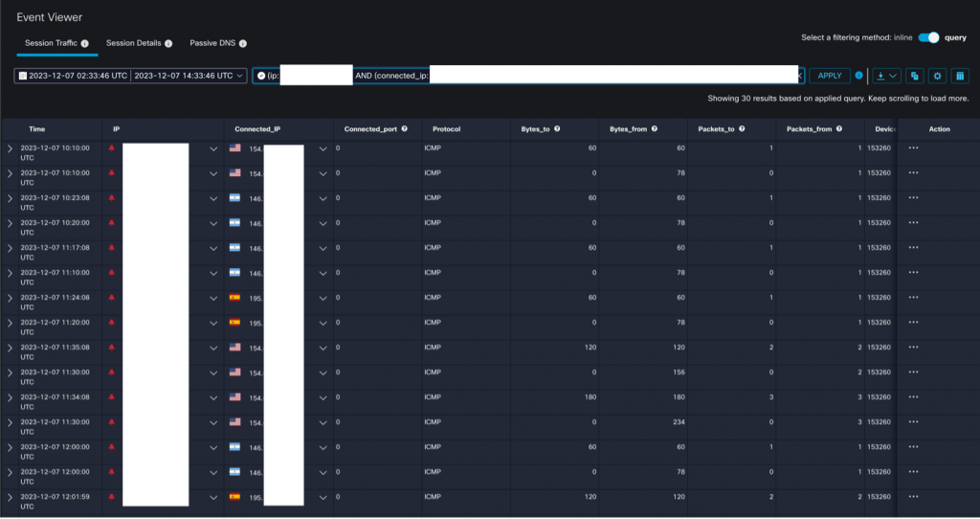Open Connected_IP dropdown in first row
This screenshot has height=519, width=980.
tap(323, 148)
